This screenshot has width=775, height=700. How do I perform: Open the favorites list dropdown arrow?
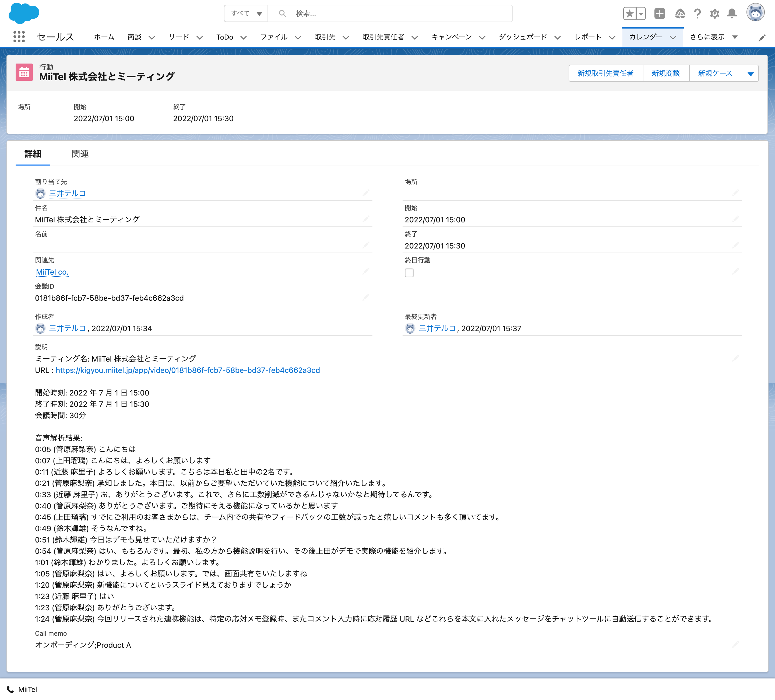[x=640, y=14]
